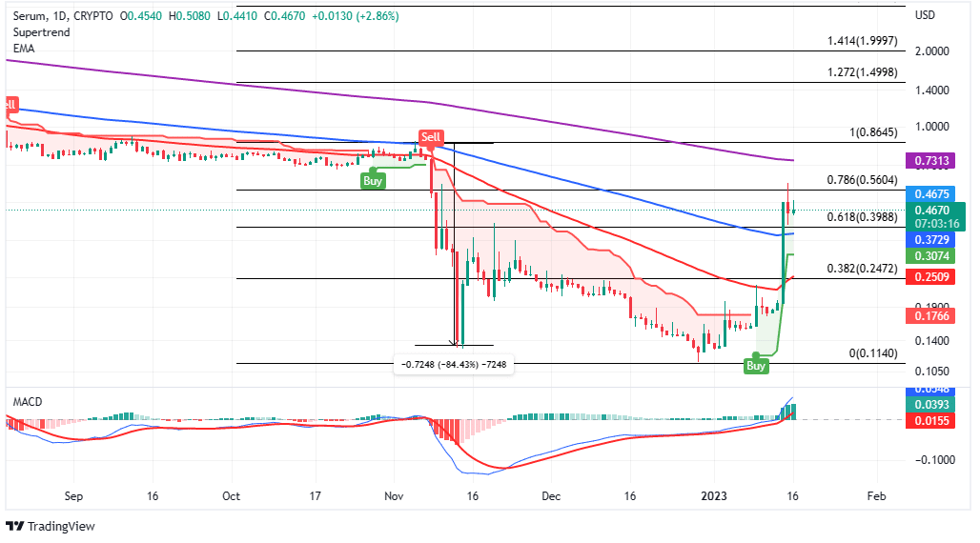
Task: Click the red Sell signal marker near November
Action: (x=430, y=137)
